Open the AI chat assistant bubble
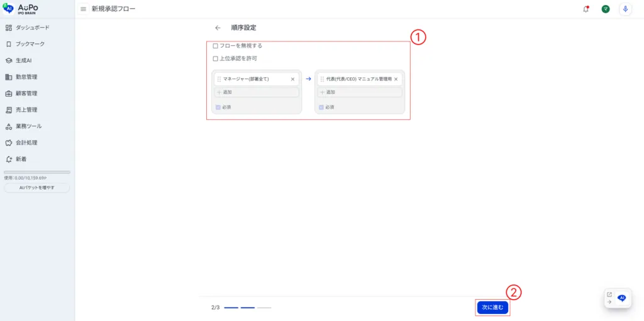Image resolution: width=644 pixels, height=321 pixels. pos(622,298)
